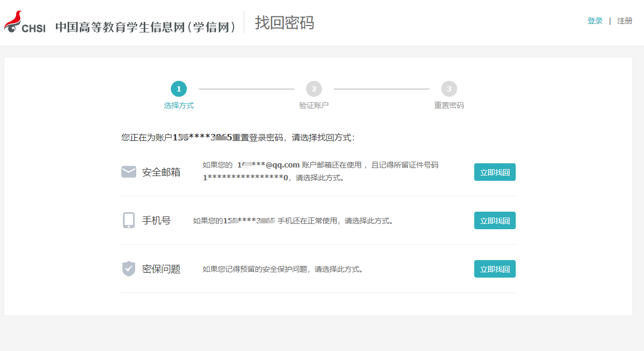Click the 重置密码 step label

point(449,105)
